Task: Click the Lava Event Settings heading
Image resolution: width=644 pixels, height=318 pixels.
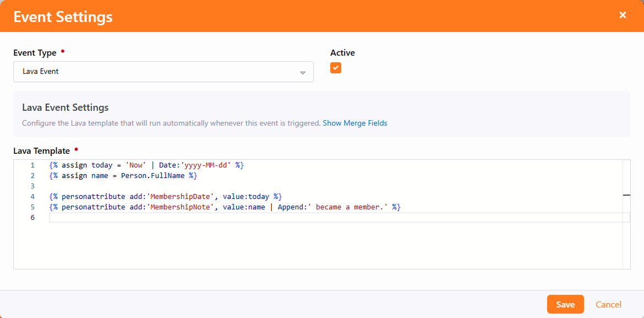Action: [x=65, y=107]
